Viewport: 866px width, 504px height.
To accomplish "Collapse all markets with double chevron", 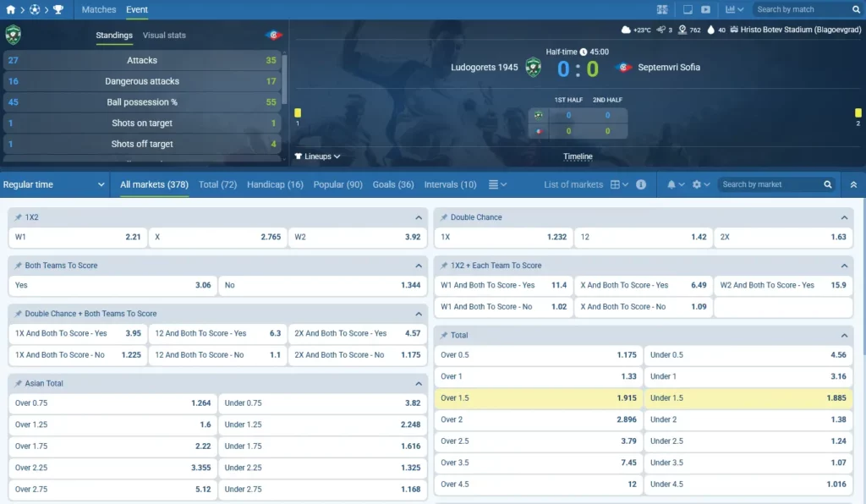I will pyautogui.click(x=853, y=184).
